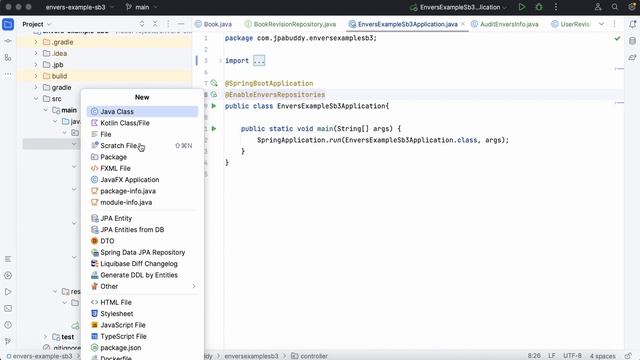Select TypeScript File entry
640x360 pixels.
142,336
